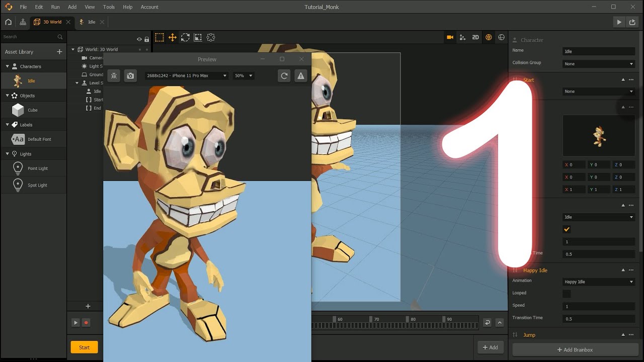
Task: Select the scale tool in viewport toolbar
Action: (x=198, y=37)
